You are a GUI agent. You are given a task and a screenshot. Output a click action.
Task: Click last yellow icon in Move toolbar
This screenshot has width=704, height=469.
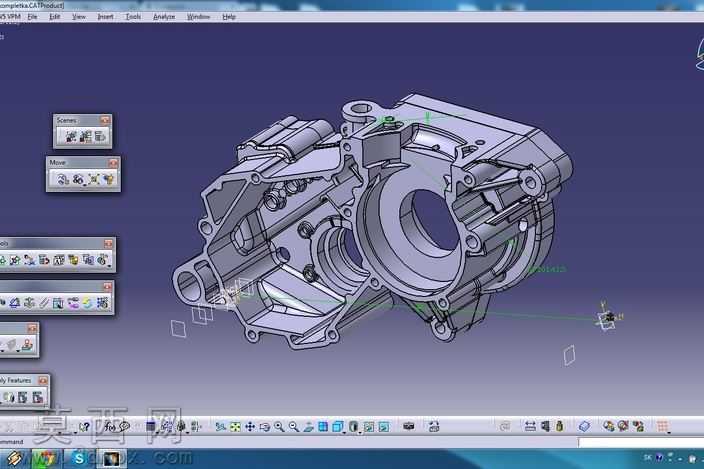pos(108,179)
